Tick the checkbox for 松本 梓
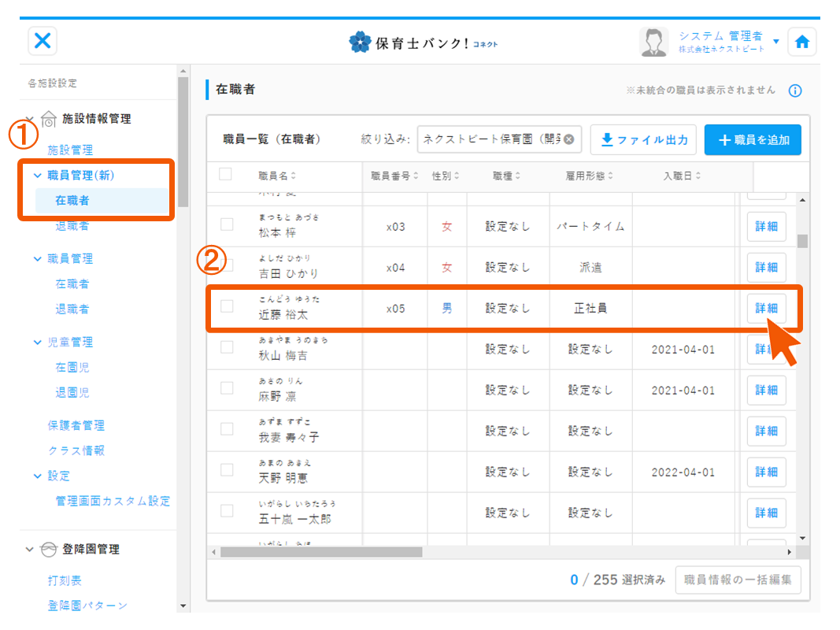 (x=227, y=224)
